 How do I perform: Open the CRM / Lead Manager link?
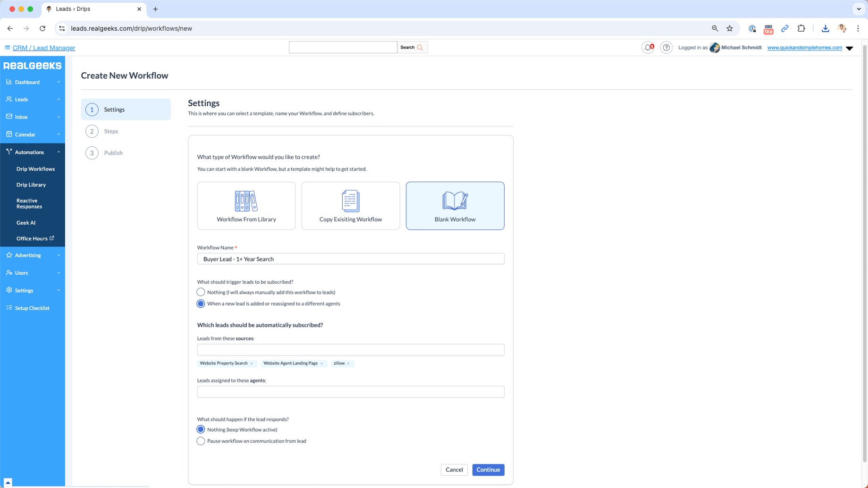pos(43,48)
